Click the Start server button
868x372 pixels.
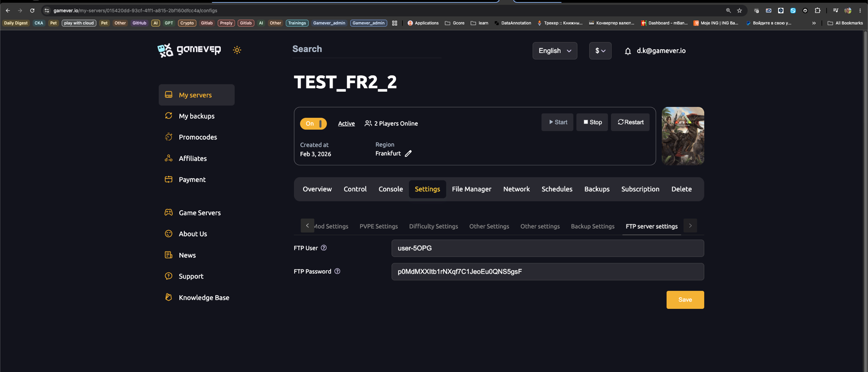[x=557, y=122]
